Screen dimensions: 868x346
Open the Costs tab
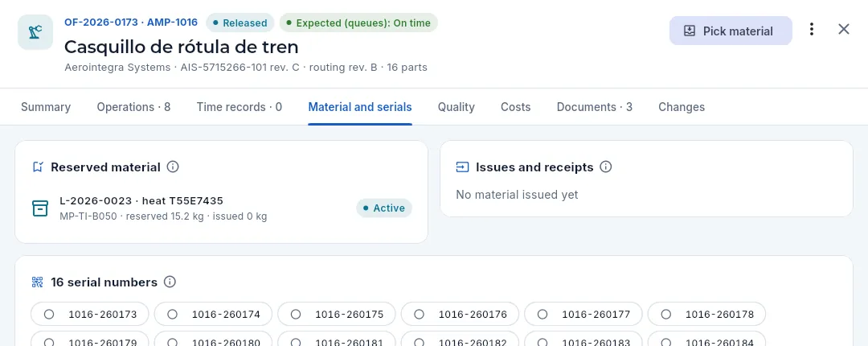(515, 107)
